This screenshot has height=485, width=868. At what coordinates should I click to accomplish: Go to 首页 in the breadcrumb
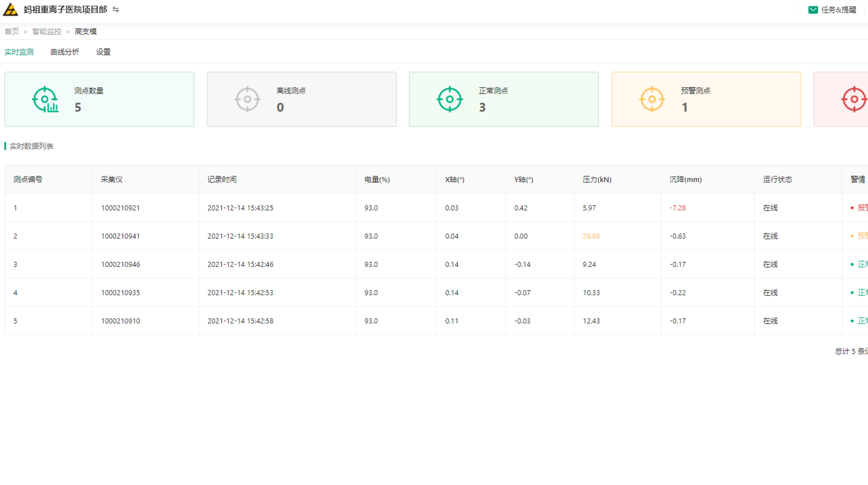(x=12, y=31)
